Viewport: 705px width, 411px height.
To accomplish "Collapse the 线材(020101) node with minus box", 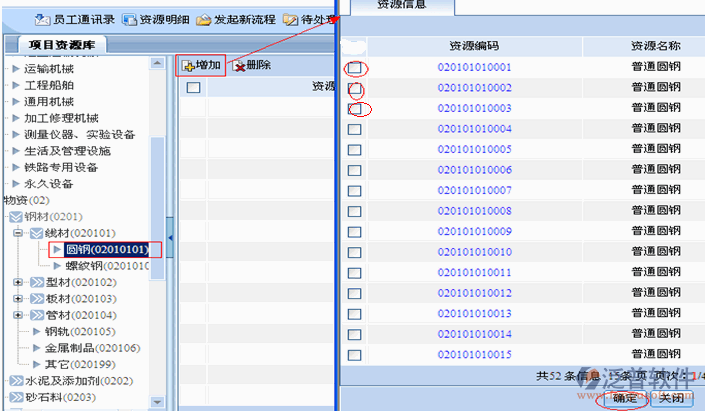I will pos(18,233).
